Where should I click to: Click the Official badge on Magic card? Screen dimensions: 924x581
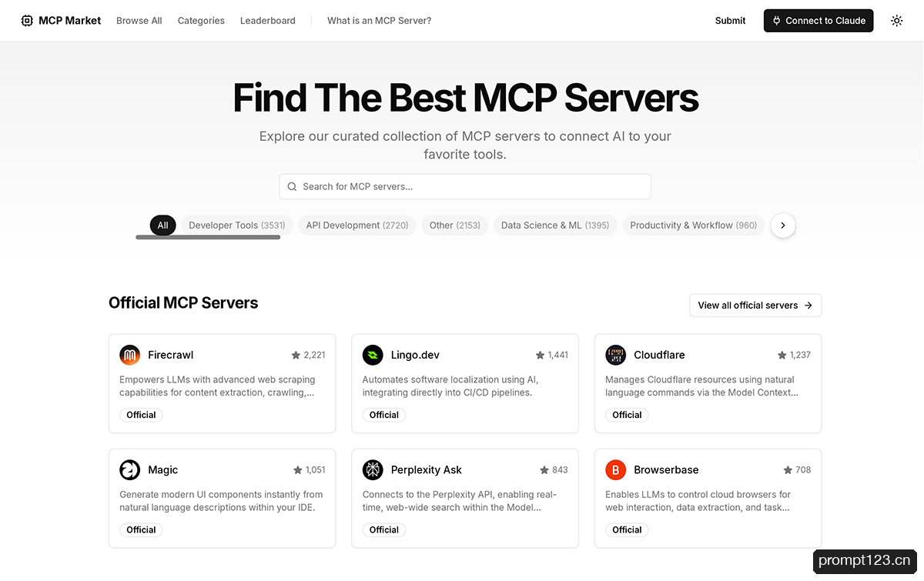point(141,529)
